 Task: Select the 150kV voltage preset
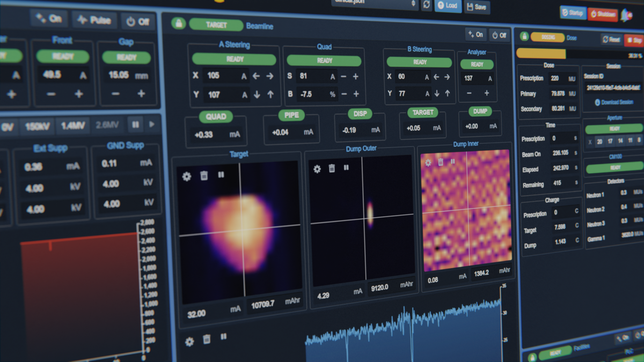point(36,127)
